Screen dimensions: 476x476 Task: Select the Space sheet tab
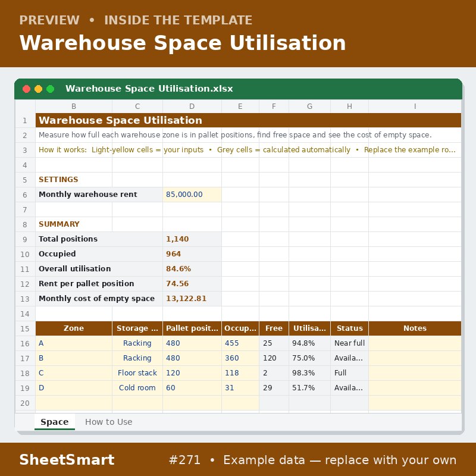pos(55,422)
